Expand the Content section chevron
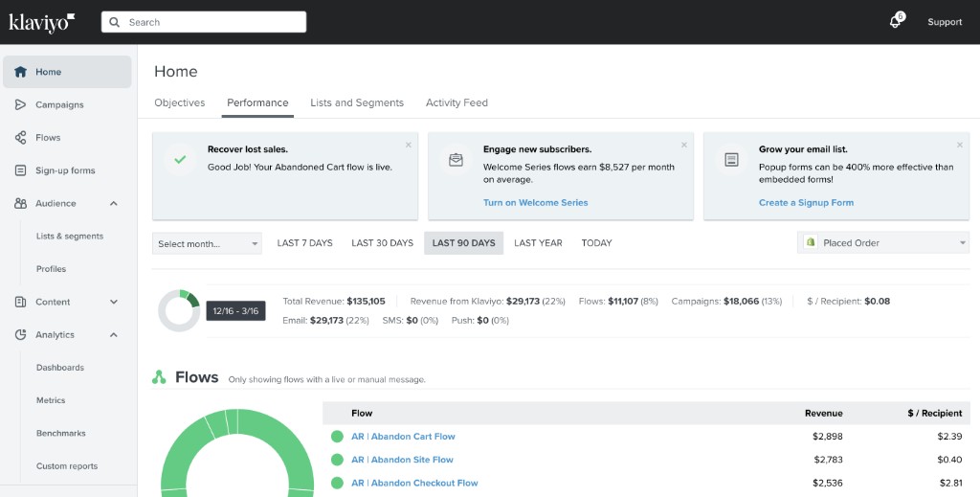980x497 pixels. tap(114, 302)
